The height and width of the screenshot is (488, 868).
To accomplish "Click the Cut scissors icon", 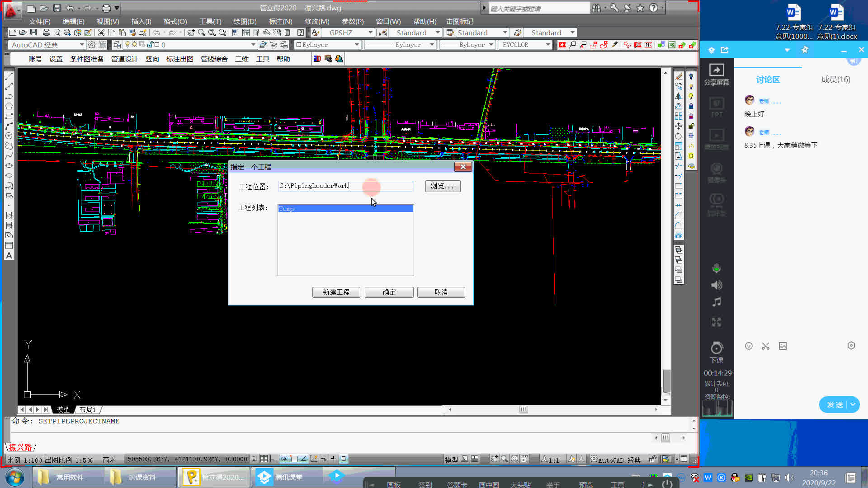I will tap(101, 33).
